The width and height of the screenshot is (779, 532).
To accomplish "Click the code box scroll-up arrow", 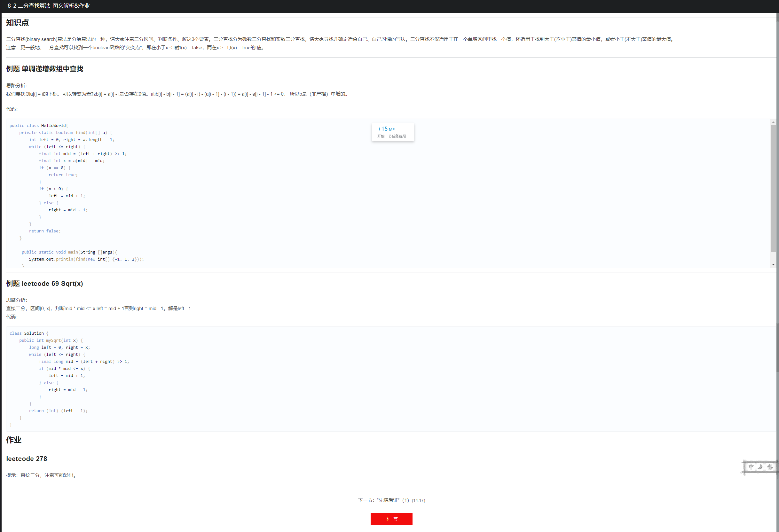I will click(773, 122).
